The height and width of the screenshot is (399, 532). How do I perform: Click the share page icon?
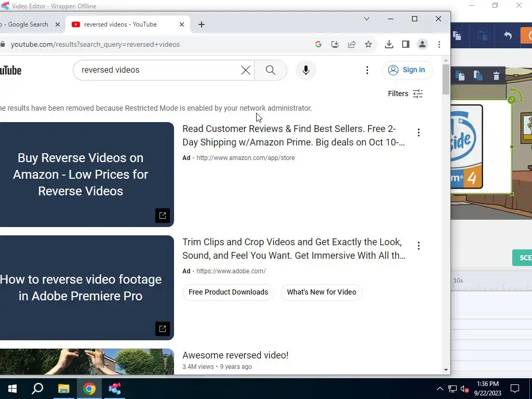pyautogui.click(x=352, y=45)
